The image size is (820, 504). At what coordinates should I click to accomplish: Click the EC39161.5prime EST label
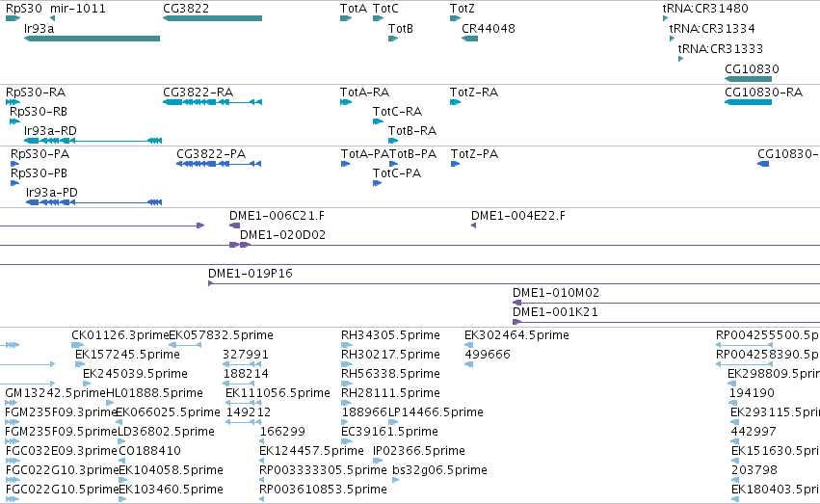coord(389,433)
